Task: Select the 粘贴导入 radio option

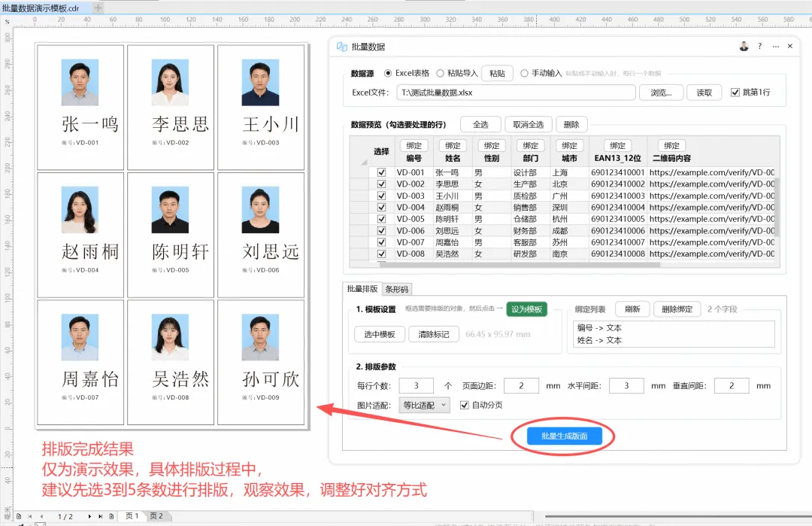Action: click(440, 73)
